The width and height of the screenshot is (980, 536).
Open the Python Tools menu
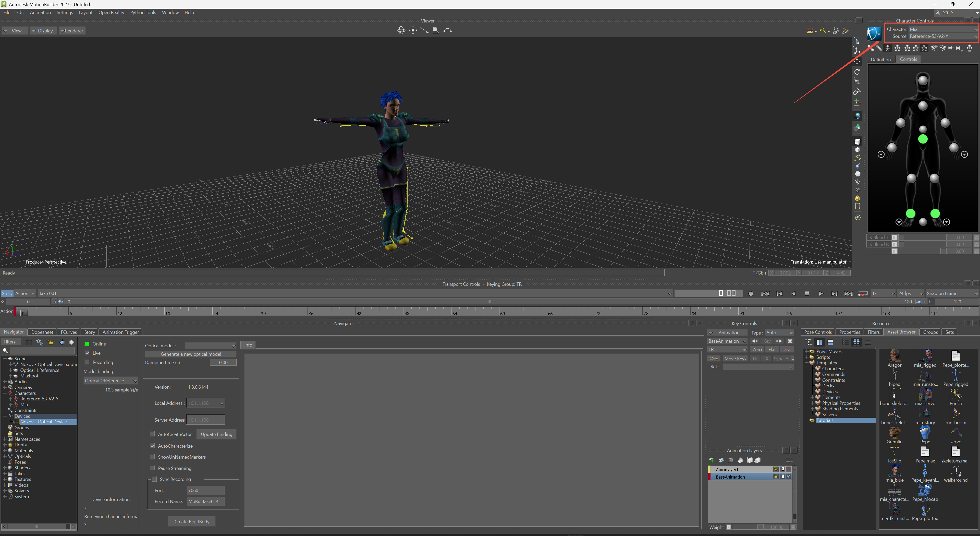point(143,13)
